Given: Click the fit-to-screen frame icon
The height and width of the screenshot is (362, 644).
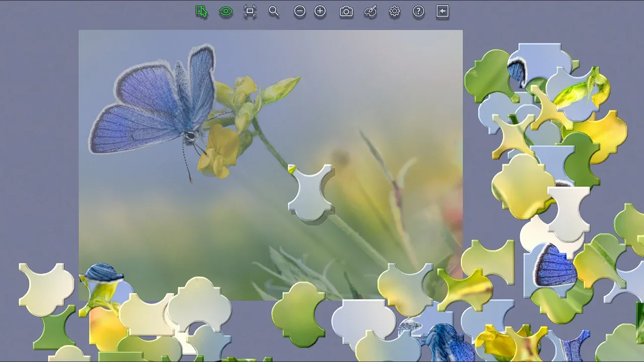Looking at the screenshot, I should (x=250, y=12).
